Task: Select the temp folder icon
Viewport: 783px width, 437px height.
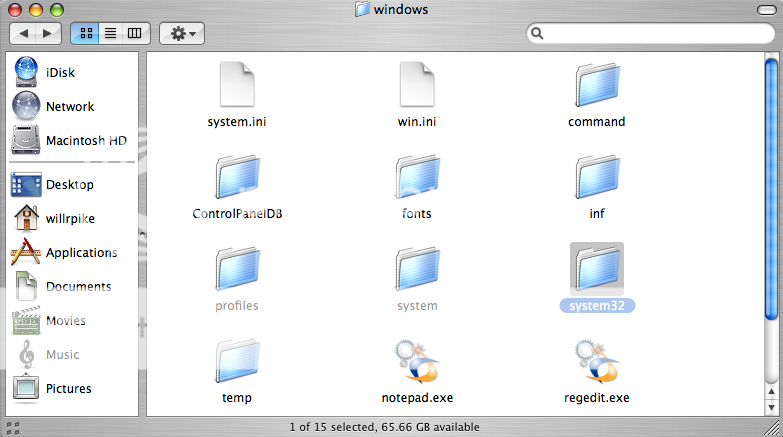Action: (238, 361)
